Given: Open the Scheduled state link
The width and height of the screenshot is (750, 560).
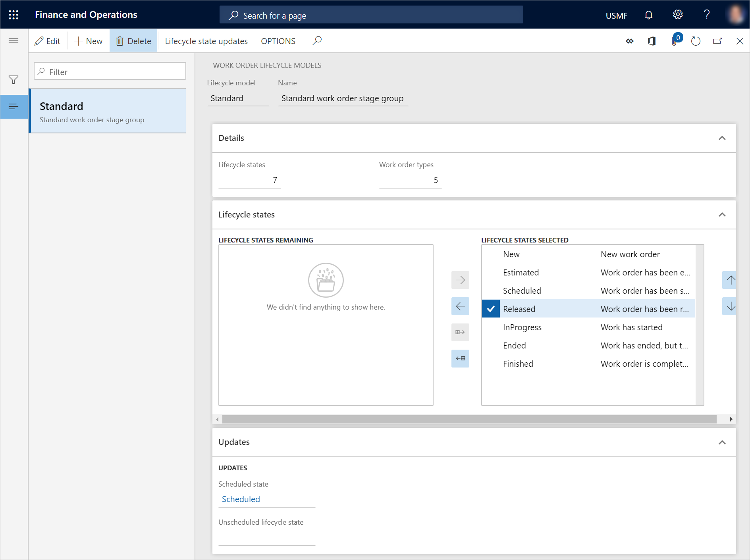Looking at the screenshot, I should pyautogui.click(x=241, y=499).
